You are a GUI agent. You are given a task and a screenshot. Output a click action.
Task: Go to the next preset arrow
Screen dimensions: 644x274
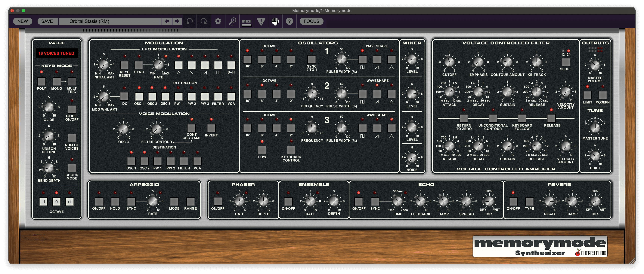tap(177, 21)
